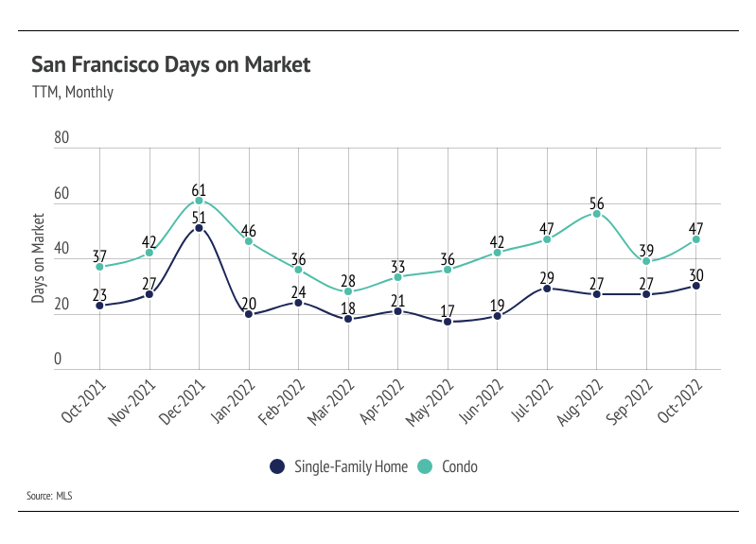The height and width of the screenshot is (544, 756).
Task: Click the Days on Market y-axis title
Action: point(38,258)
